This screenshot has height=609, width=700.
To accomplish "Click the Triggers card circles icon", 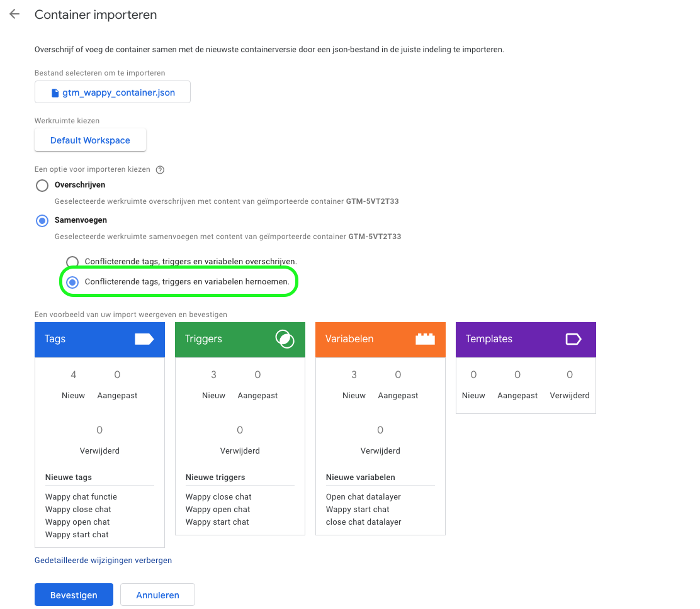I will 285,339.
